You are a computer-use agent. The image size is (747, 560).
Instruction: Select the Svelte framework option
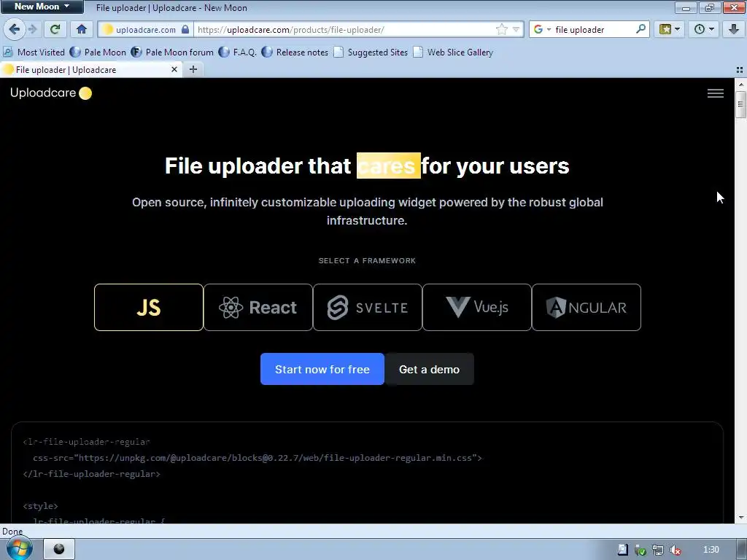368,307
